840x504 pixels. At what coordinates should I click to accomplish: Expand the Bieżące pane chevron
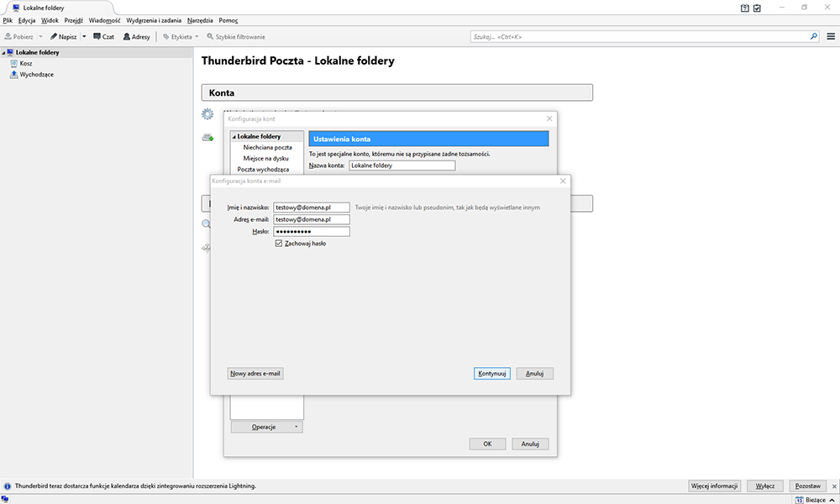832,500
